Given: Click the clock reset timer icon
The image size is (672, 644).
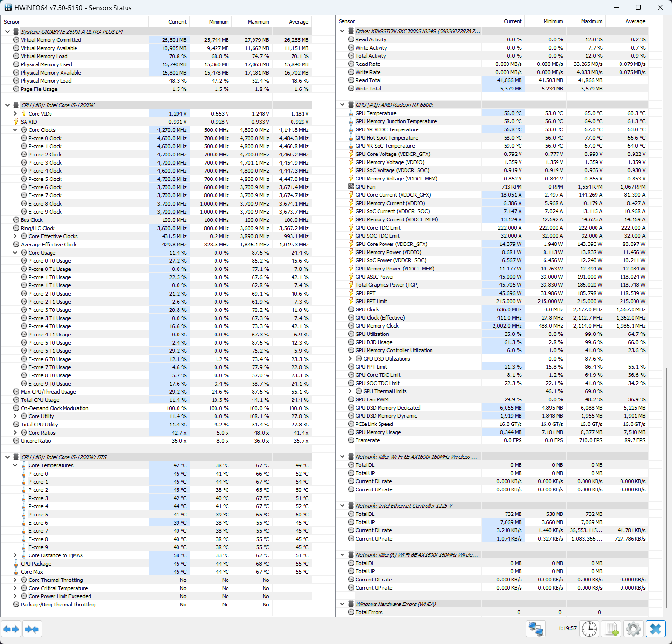Looking at the screenshot, I should pos(589,629).
